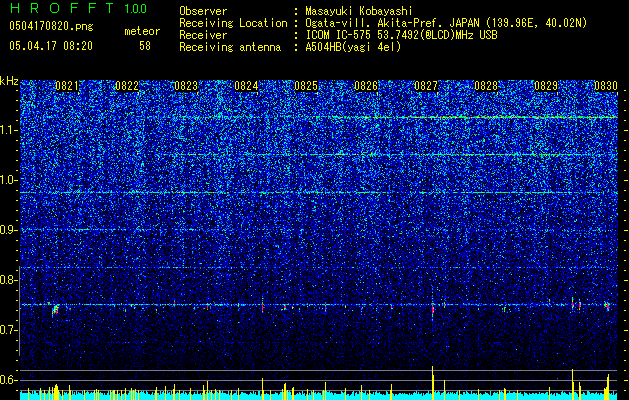This screenshot has height=400, width=629.
Task: Click the 0.8 kHz axis label
Action: click(9, 280)
